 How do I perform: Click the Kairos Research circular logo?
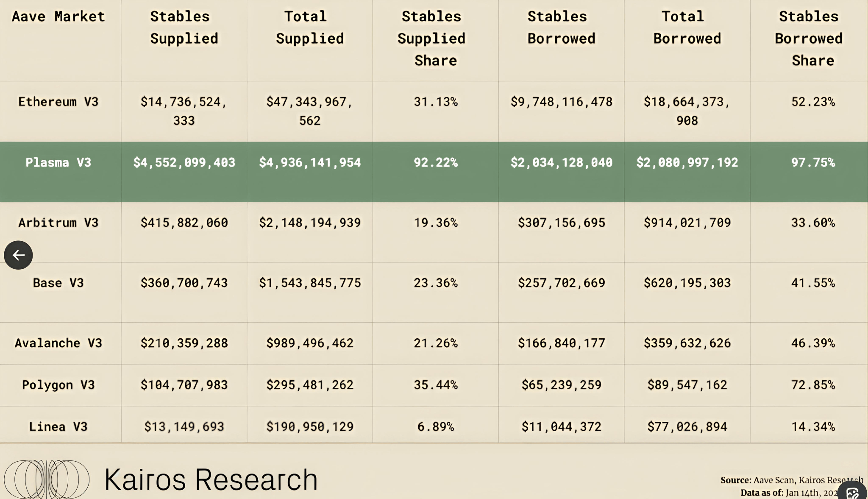47,479
